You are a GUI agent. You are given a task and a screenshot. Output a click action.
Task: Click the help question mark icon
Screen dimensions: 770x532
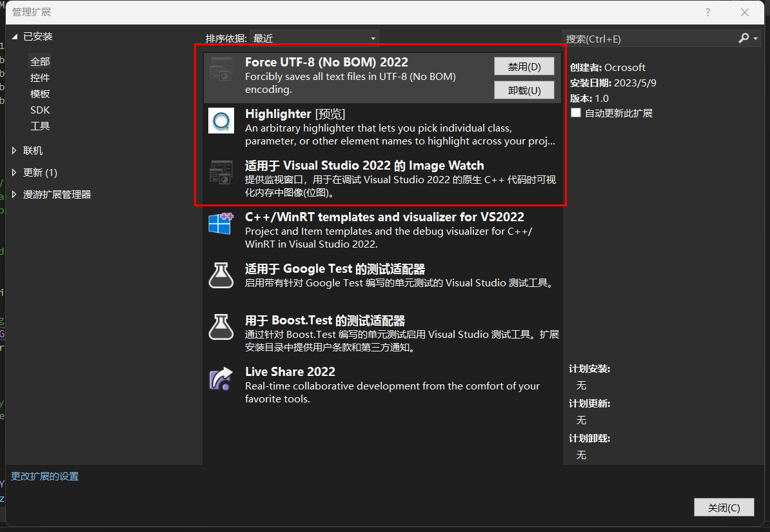[x=707, y=12]
